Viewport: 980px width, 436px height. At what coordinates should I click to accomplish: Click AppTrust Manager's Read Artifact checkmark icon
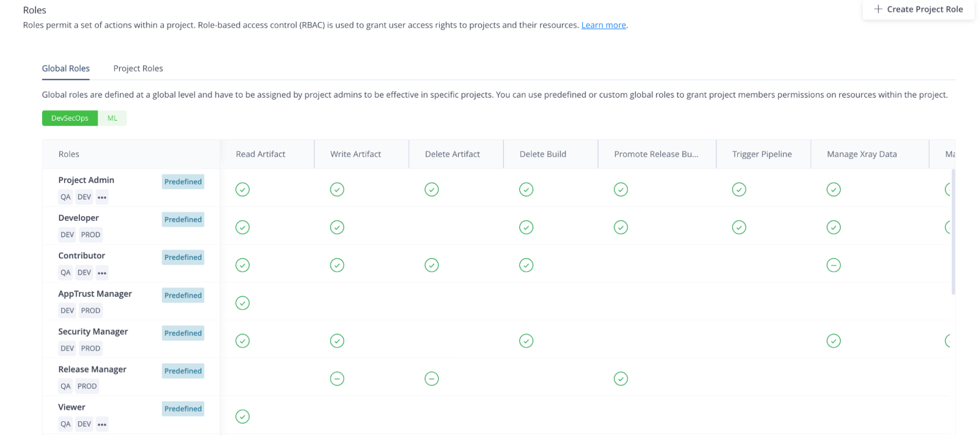click(x=243, y=303)
